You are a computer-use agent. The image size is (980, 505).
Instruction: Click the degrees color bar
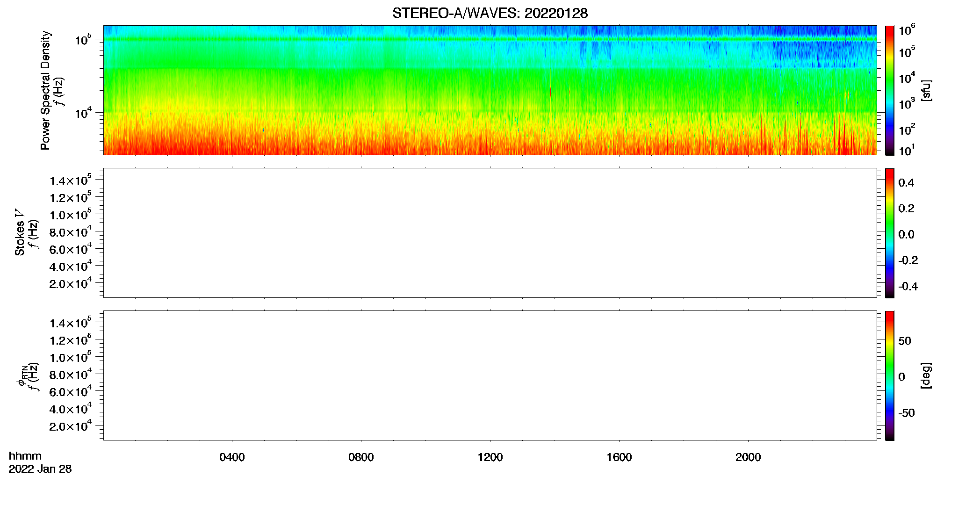pyautogui.click(x=890, y=375)
